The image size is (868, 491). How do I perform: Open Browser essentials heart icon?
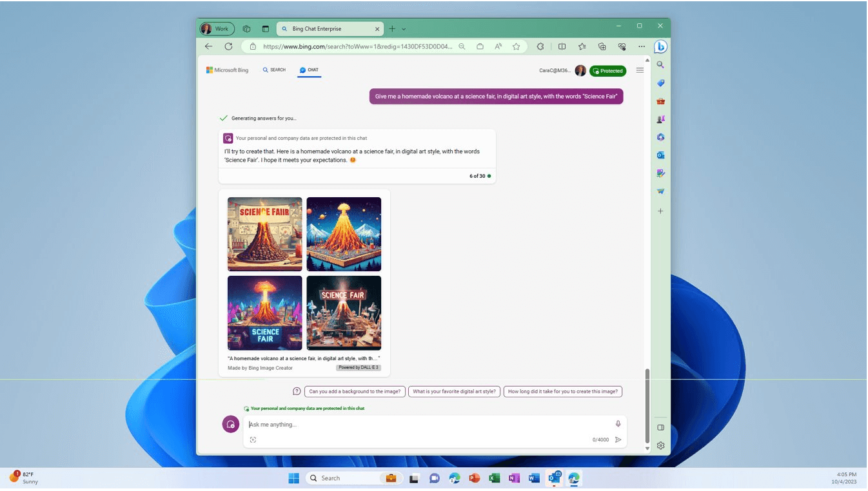622,46
